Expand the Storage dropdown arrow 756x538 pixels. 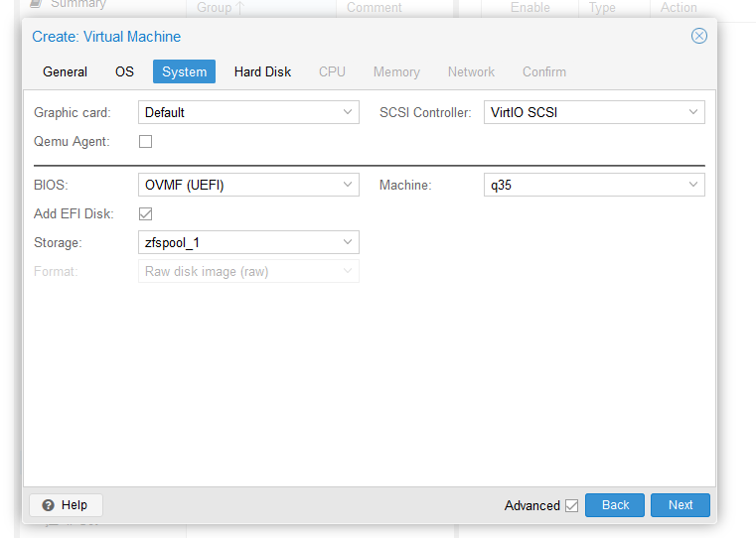click(x=347, y=242)
